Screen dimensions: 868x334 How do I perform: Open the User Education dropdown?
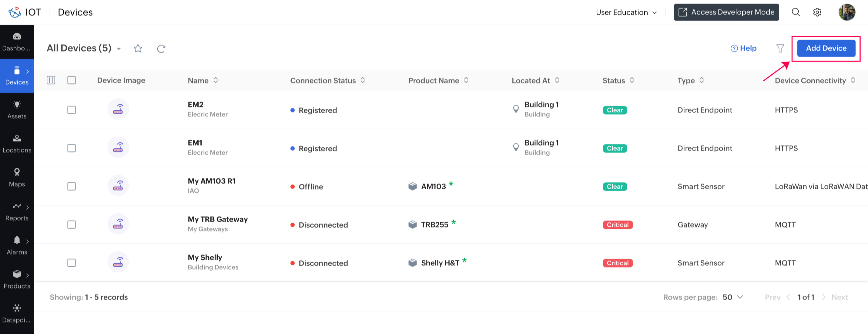[626, 12]
